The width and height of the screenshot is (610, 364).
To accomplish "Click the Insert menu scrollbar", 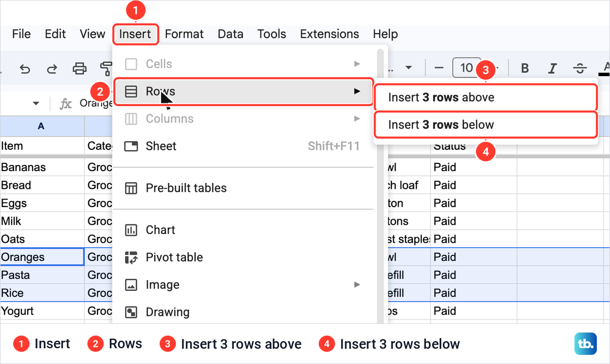I will tap(380, 186).
